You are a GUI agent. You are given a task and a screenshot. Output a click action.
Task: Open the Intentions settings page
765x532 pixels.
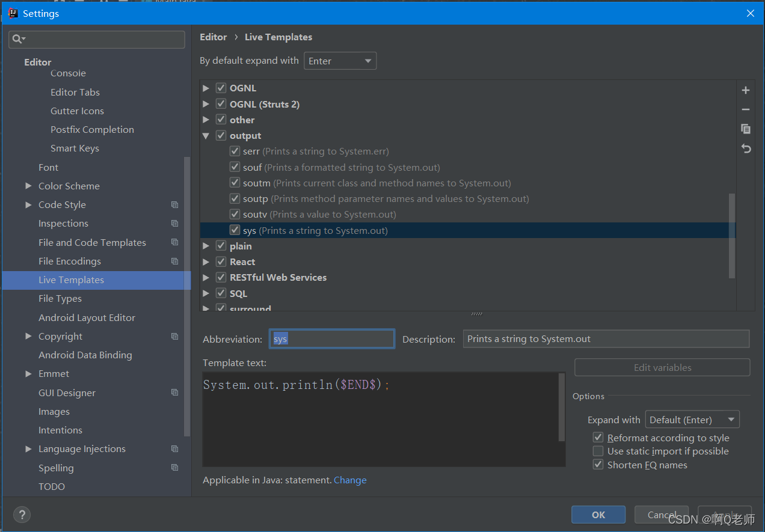click(60, 430)
